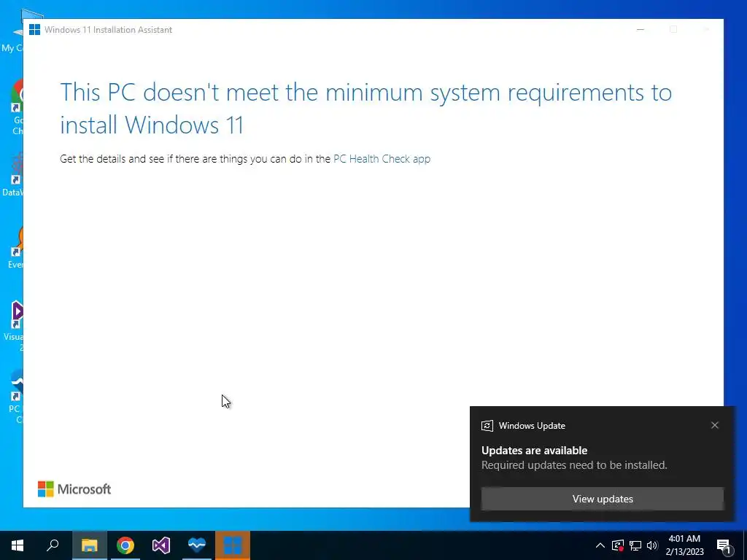Select the Everything desktop shortcut
Image resolution: width=747 pixels, height=560 pixels.
(x=17, y=248)
